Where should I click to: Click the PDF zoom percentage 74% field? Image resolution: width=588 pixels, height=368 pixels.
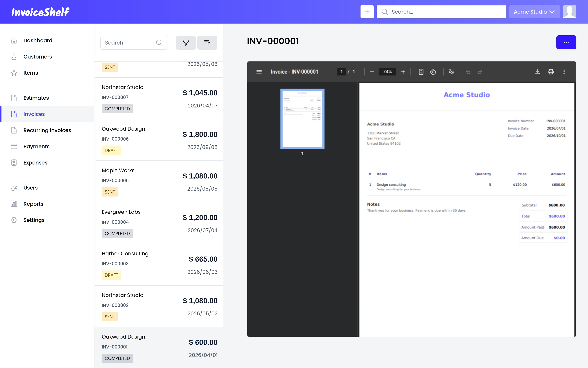click(387, 72)
